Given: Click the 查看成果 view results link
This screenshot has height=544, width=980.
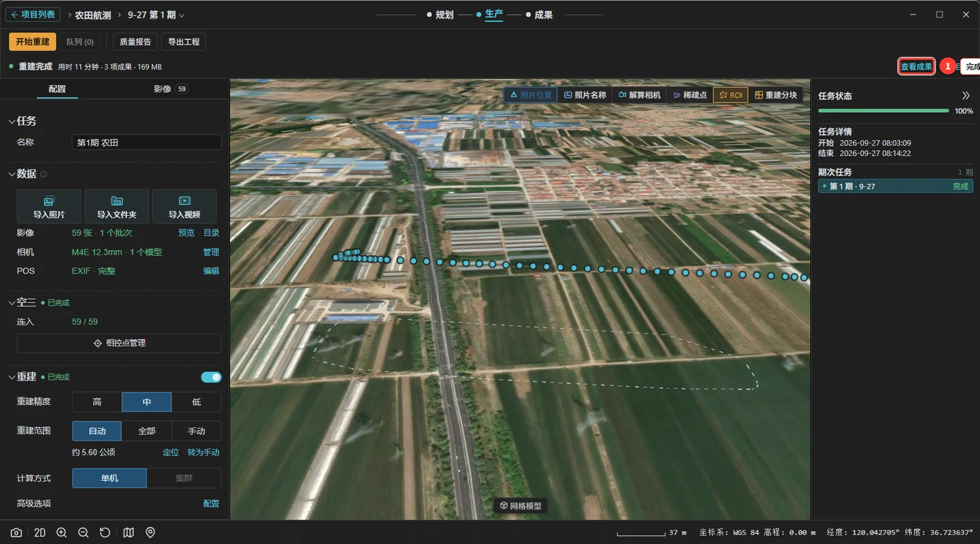Looking at the screenshot, I should [x=916, y=67].
